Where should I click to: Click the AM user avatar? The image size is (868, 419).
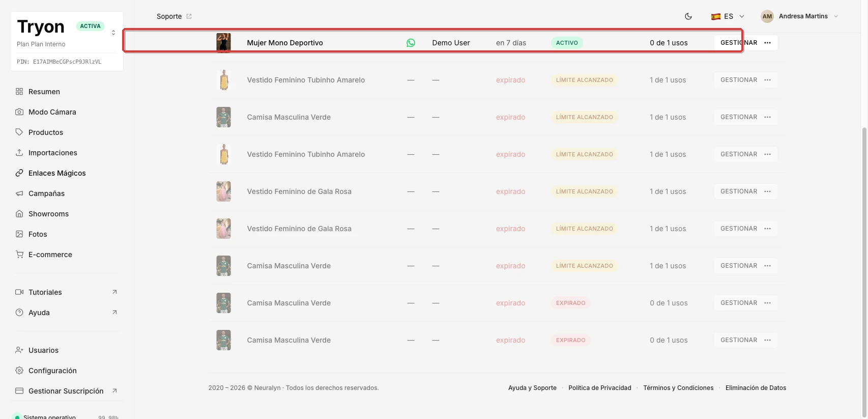(x=767, y=16)
